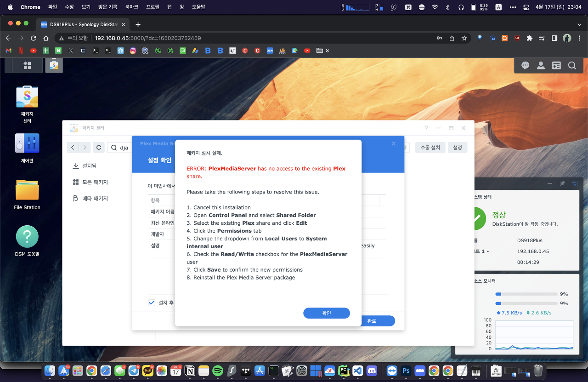Open the Netflix bookmark
Screen dimensions: 588x382
tap(21, 51)
